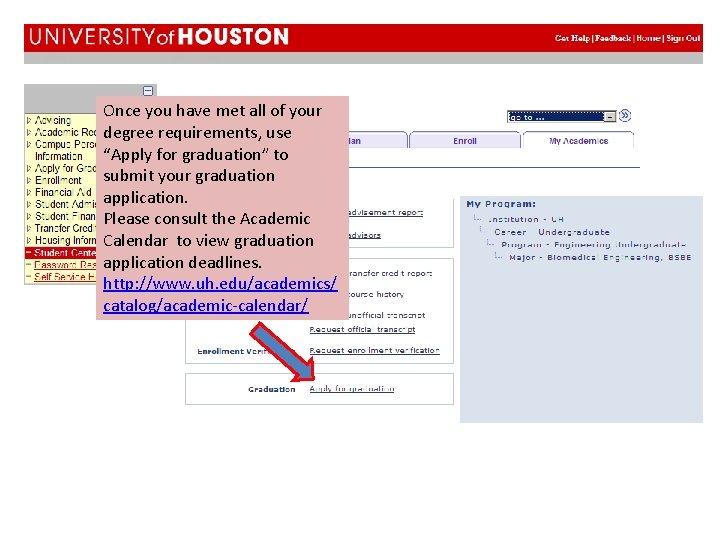The width and height of the screenshot is (720, 540).
Task: Select "Institution - UH" text
Action: (x=525, y=219)
